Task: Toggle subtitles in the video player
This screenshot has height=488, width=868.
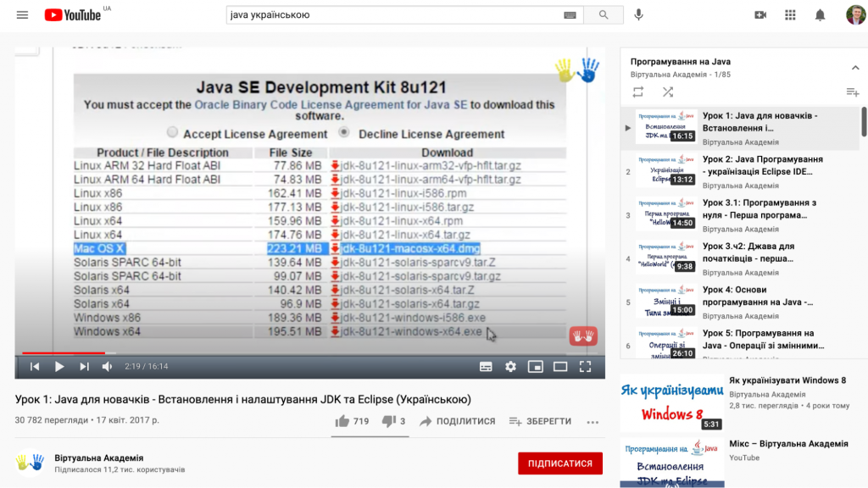Action: tap(484, 366)
